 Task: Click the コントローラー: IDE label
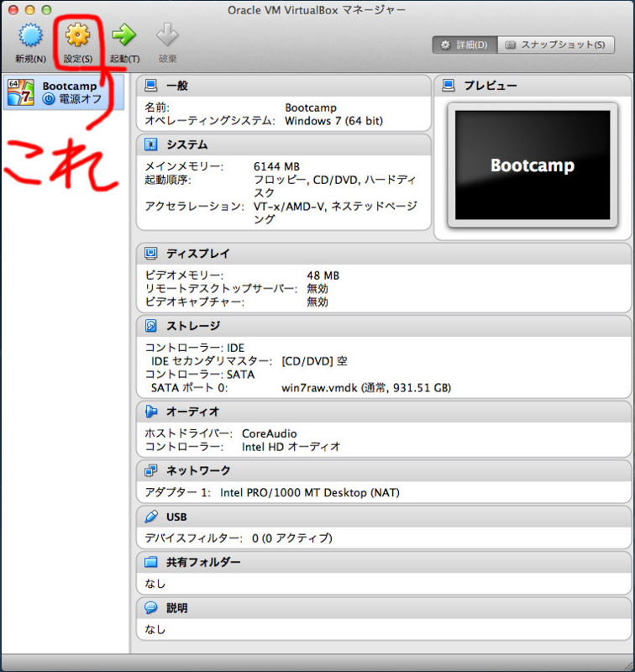(195, 348)
